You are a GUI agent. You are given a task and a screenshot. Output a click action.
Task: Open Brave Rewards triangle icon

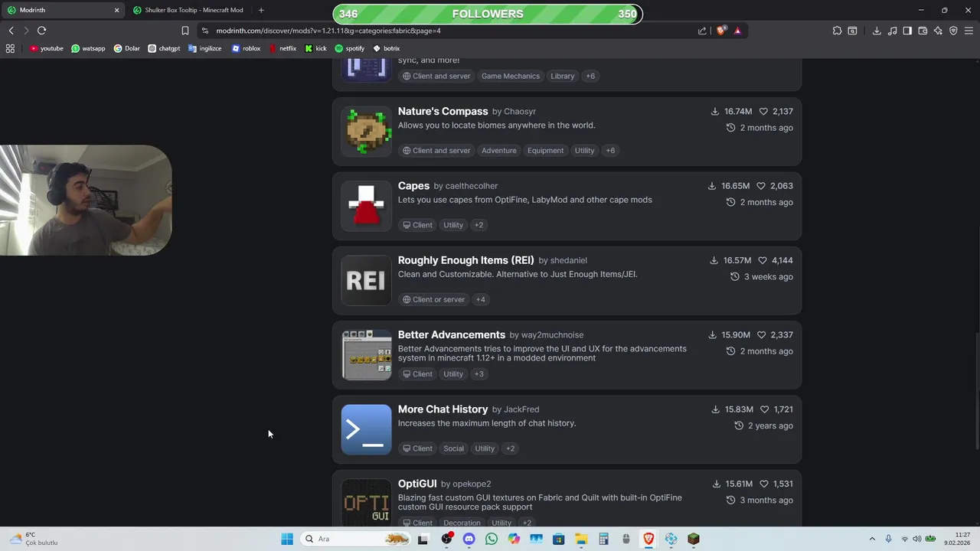[x=737, y=31]
